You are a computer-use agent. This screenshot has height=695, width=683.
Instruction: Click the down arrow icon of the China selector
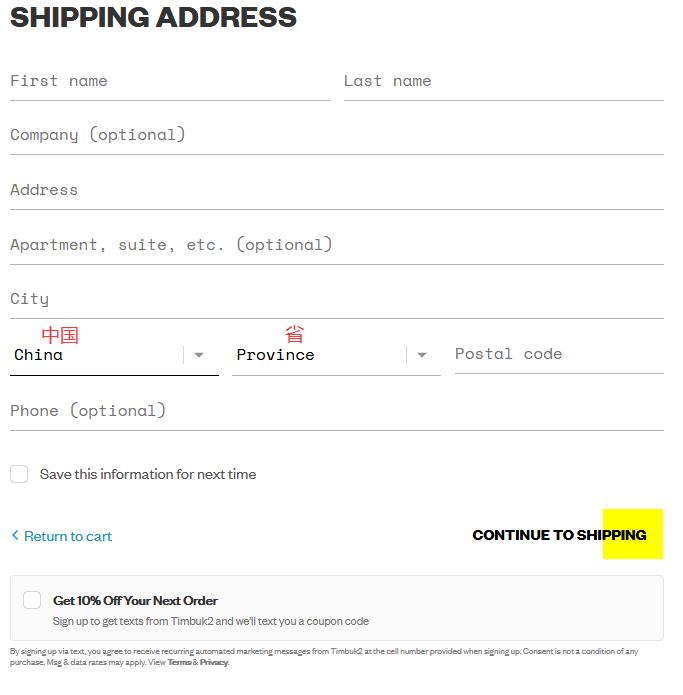pos(199,355)
